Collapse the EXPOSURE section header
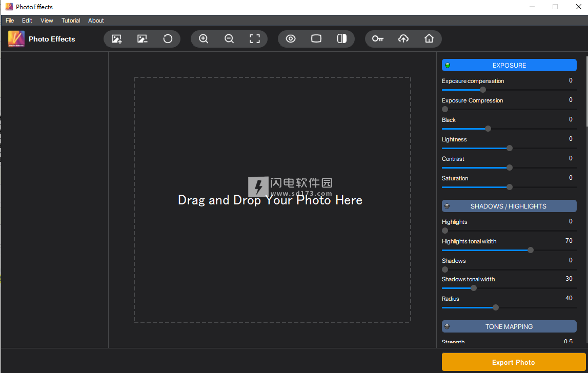This screenshot has height=373, width=588. click(x=509, y=65)
